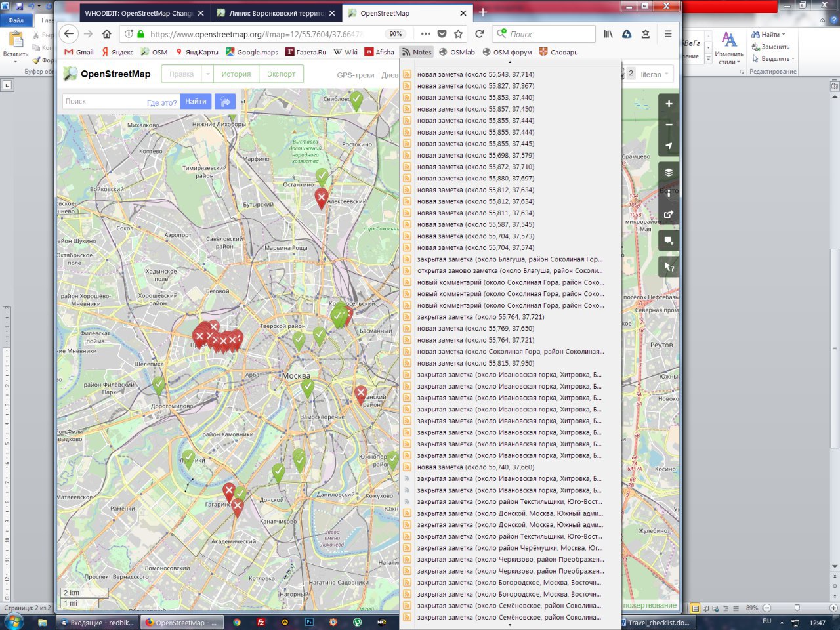The width and height of the screenshot is (840, 630).
Task: Open the OSMlab bookmark
Action: pos(457,52)
